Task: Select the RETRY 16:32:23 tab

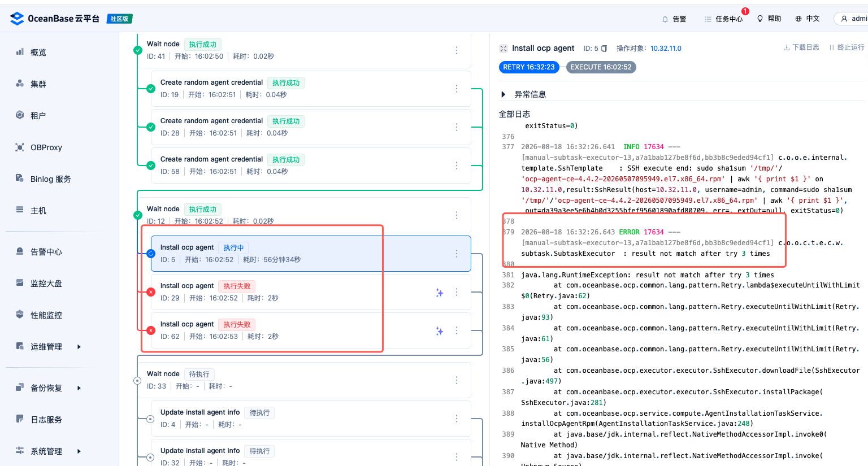Action: (529, 67)
